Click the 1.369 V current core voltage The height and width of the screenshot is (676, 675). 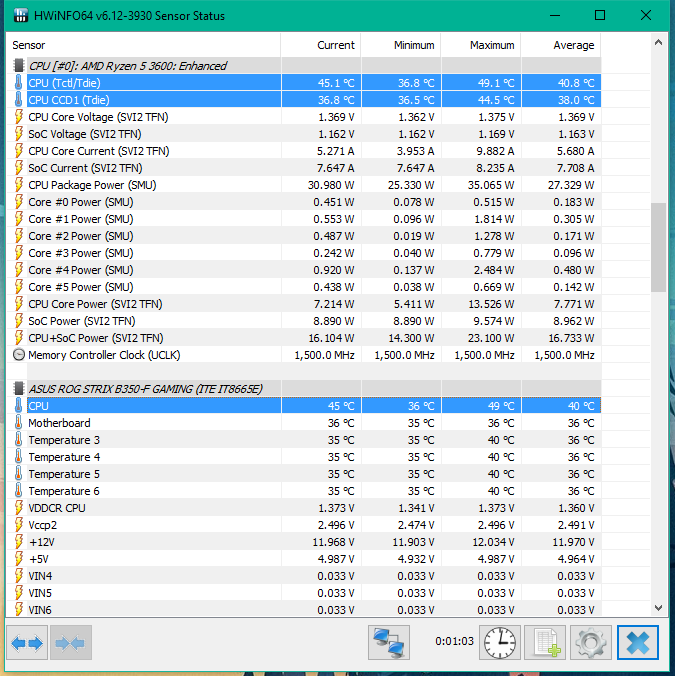tap(336, 117)
